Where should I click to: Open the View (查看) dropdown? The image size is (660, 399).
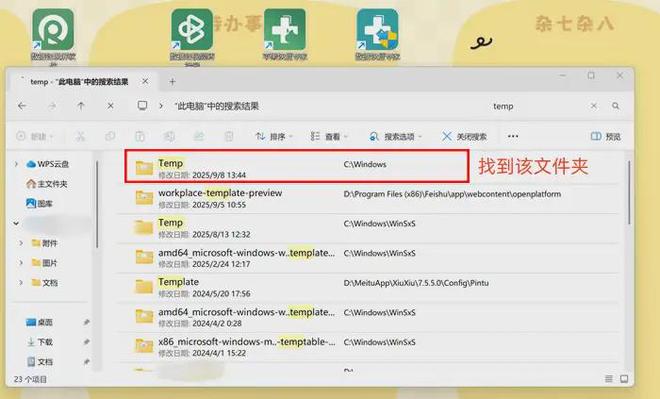click(x=329, y=136)
